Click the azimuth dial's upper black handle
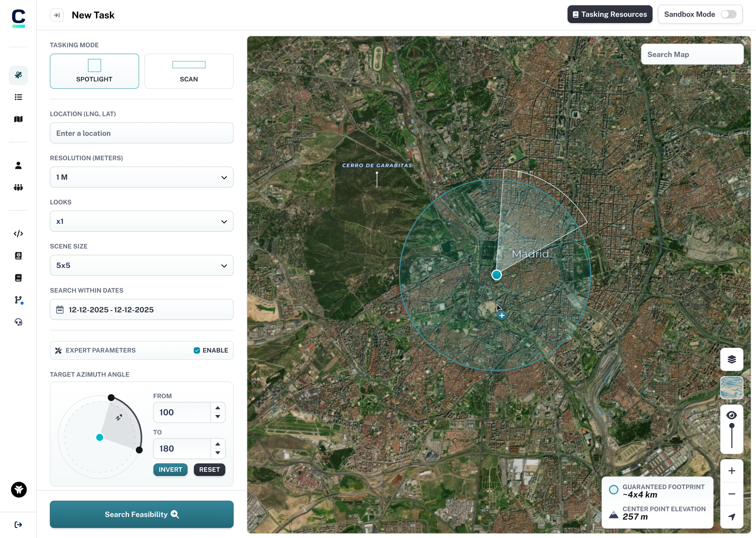756x538 pixels. pyautogui.click(x=111, y=398)
